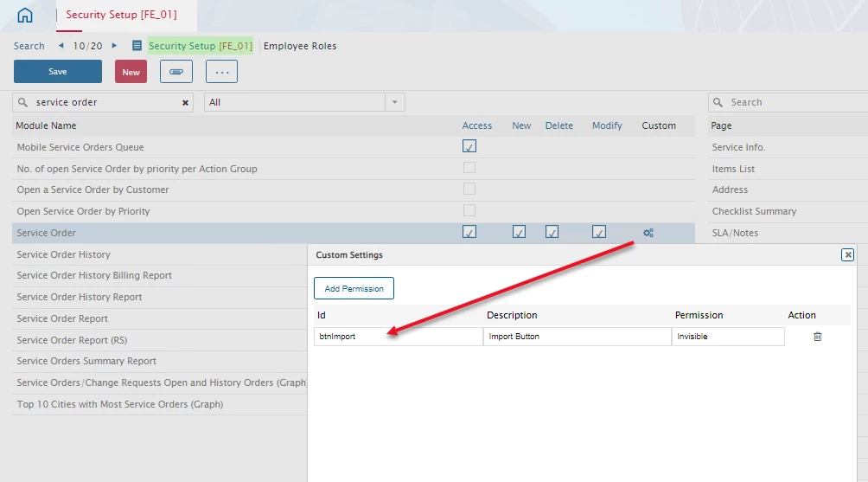Click the New column header
This screenshot has width=868, height=482.
point(521,125)
